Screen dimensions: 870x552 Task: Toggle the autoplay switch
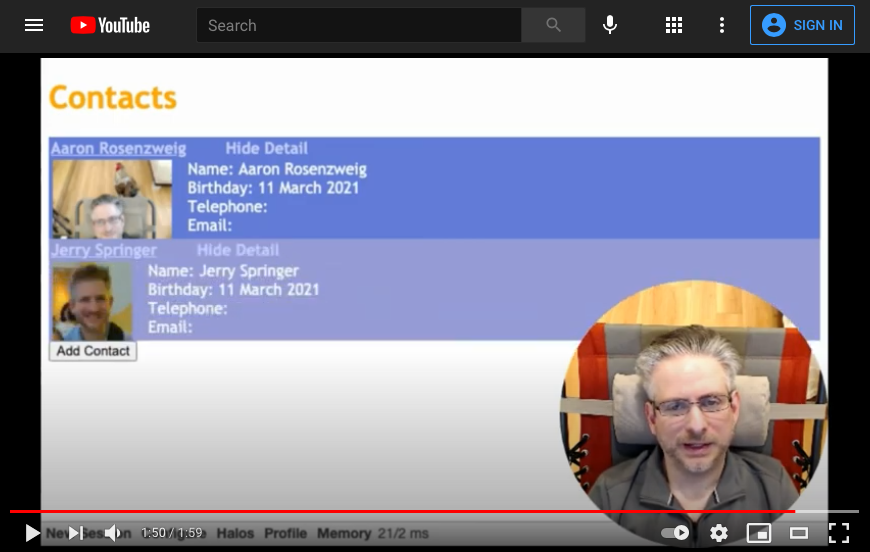675,533
